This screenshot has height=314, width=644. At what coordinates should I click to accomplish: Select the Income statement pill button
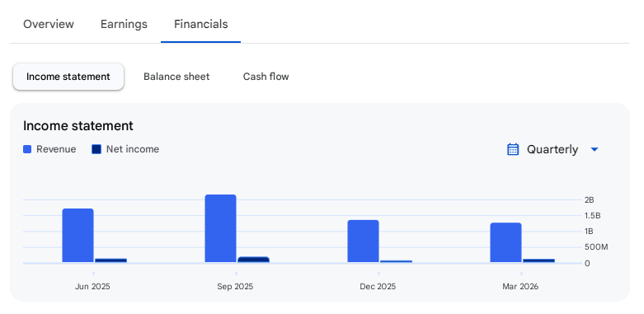click(68, 77)
